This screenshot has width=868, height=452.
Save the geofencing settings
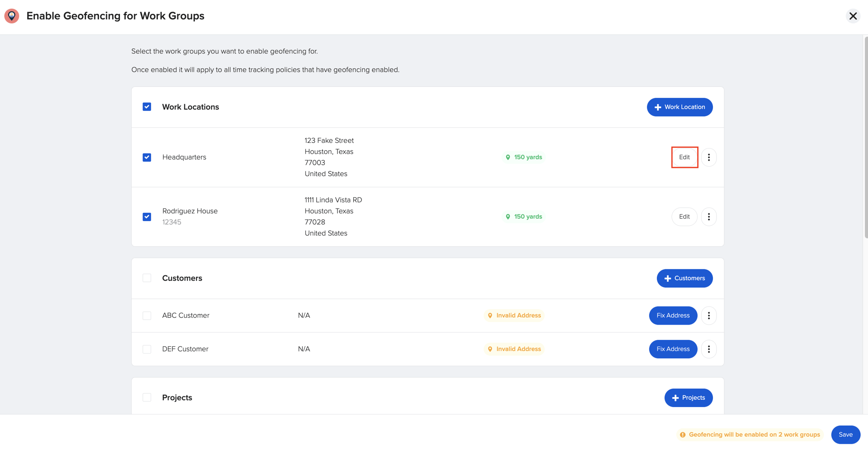pos(846,435)
